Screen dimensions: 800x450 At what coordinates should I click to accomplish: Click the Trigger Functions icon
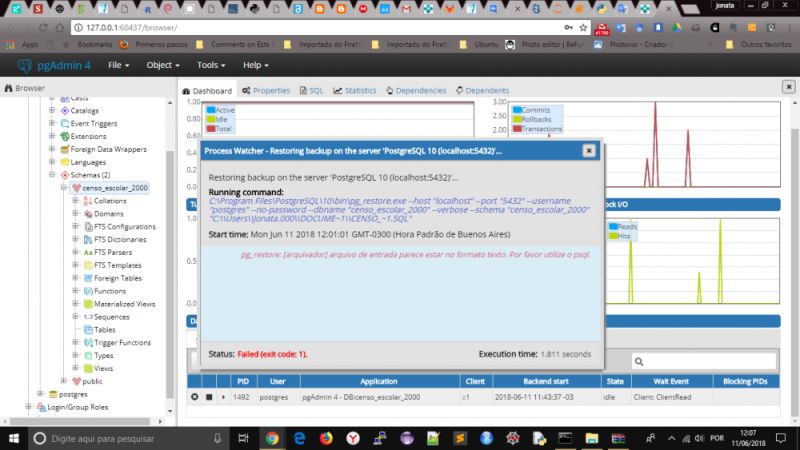pos(88,342)
